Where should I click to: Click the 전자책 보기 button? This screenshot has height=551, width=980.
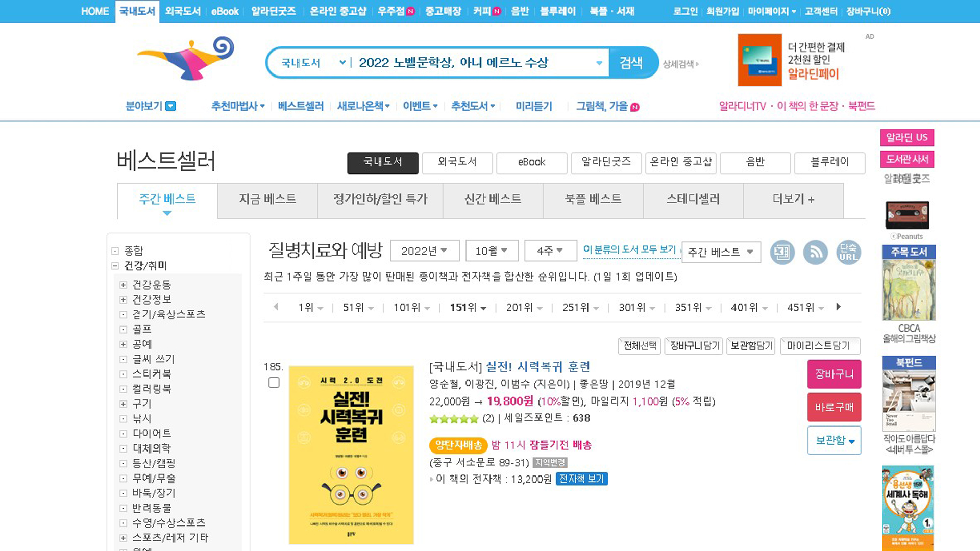[581, 479]
